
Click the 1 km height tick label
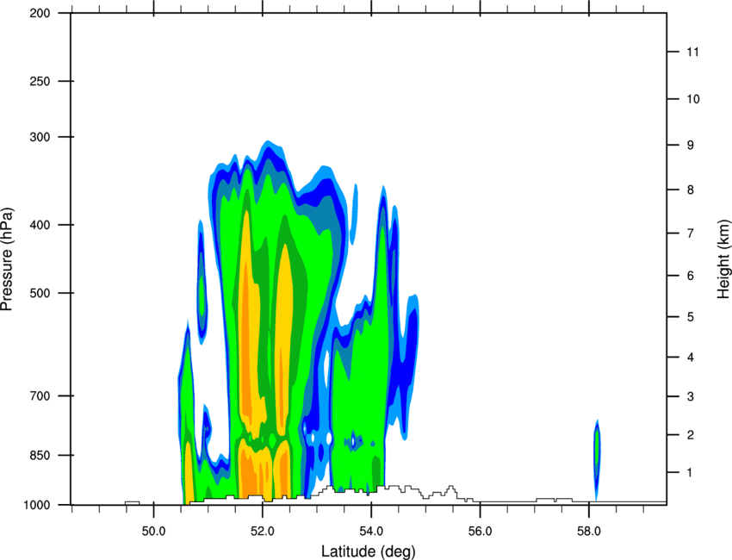(x=691, y=473)
